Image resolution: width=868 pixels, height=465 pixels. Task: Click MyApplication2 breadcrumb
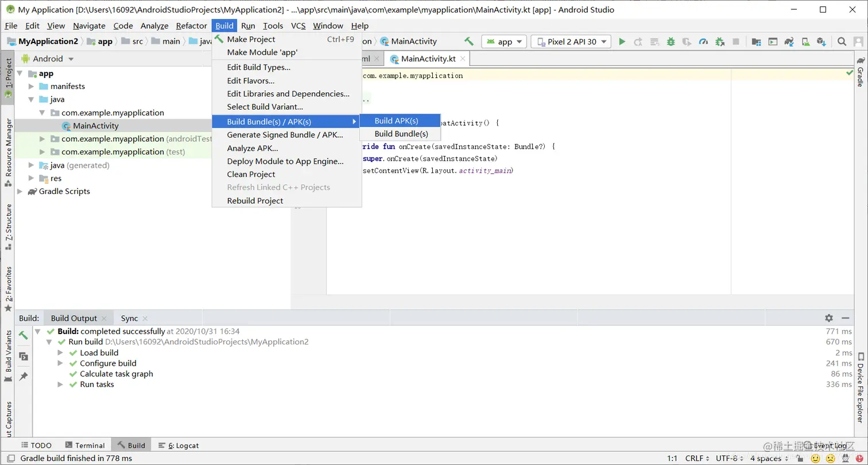43,41
